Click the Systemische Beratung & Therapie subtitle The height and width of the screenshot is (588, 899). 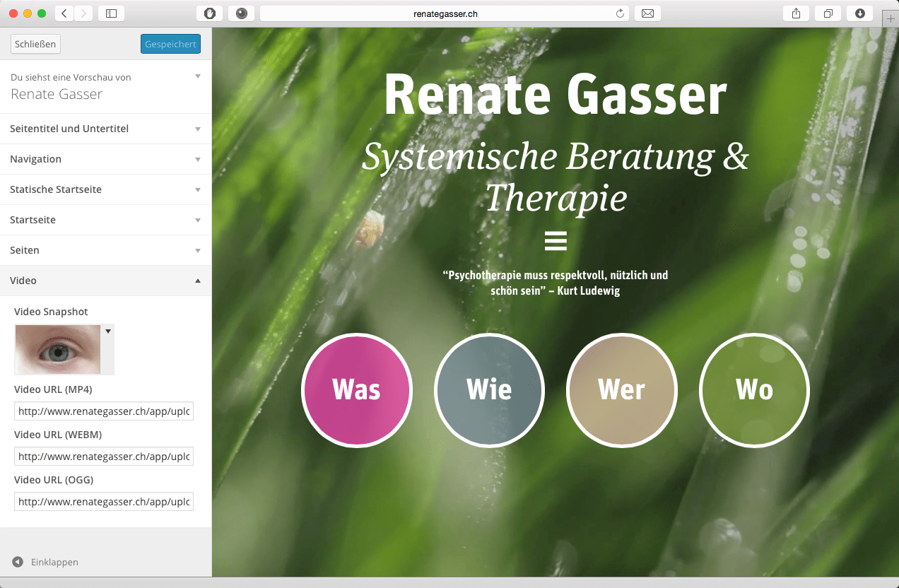556,177
